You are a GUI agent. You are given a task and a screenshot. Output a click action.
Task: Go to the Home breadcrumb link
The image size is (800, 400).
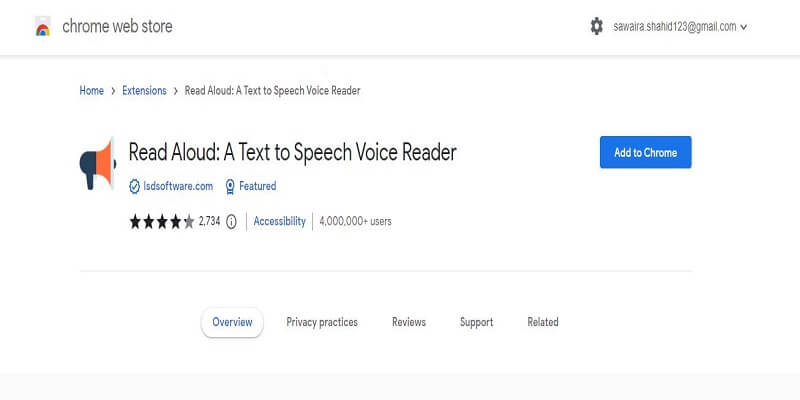click(91, 91)
